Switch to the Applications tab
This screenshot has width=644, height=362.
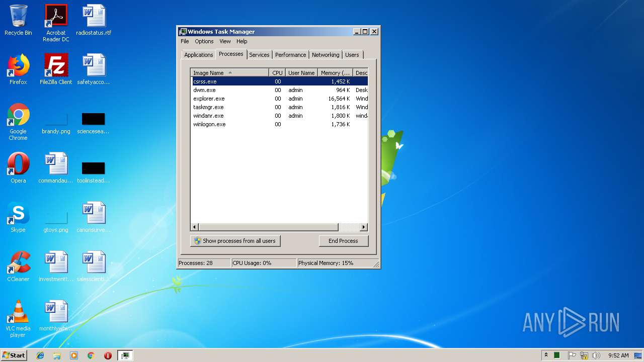coord(198,55)
